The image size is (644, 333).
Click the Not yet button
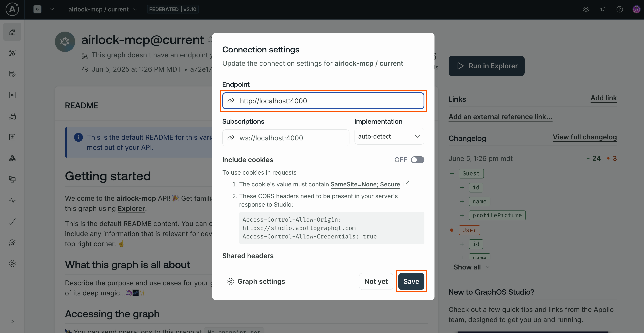coord(376,281)
